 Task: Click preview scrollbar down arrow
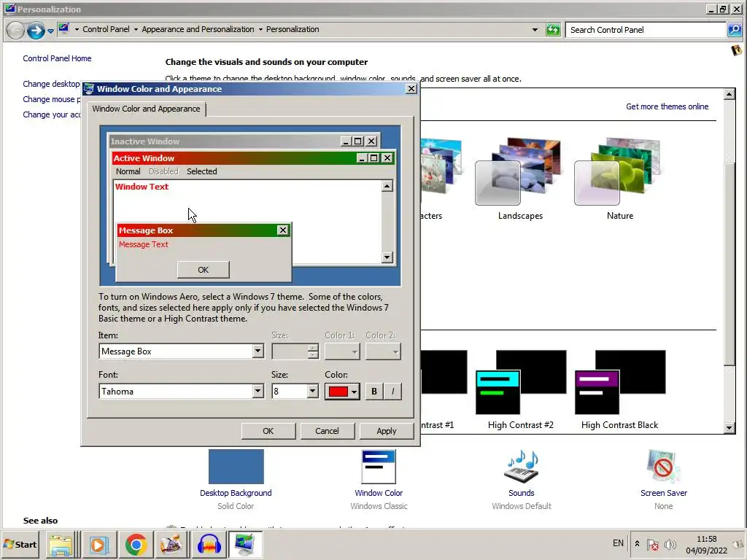(x=387, y=257)
